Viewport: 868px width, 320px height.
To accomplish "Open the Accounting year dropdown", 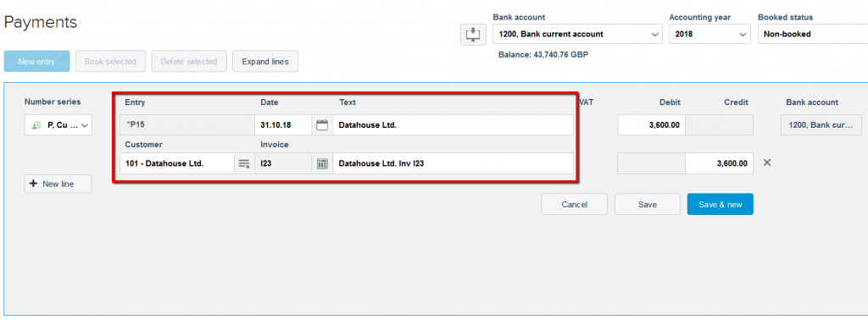I will point(709,34).
